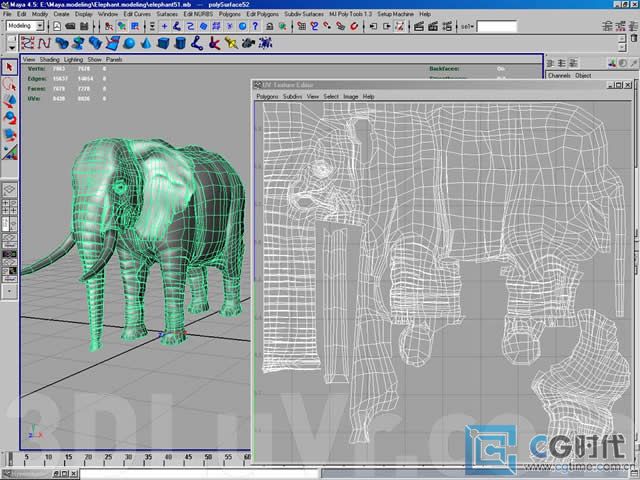Click the selection name input field

[497, 27]
